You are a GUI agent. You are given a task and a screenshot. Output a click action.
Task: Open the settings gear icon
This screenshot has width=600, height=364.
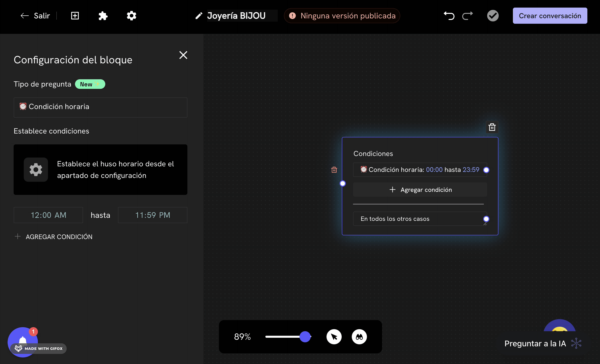pos(131,16)
